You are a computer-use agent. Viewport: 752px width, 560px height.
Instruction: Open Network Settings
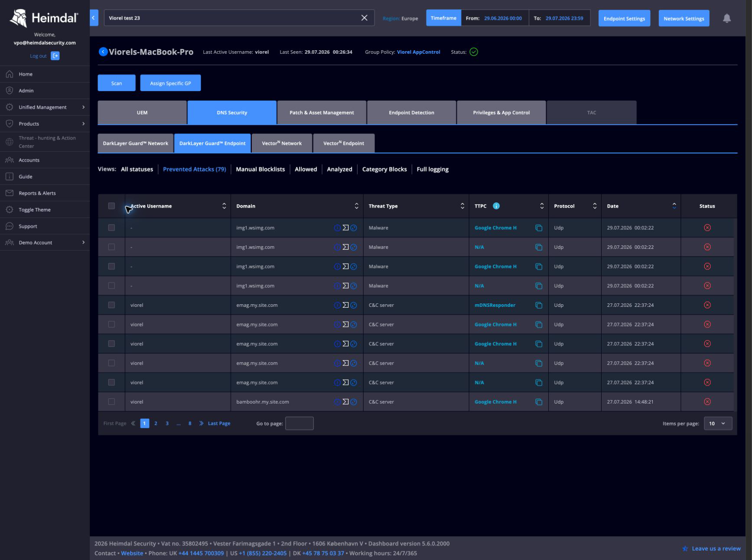click(684, 18)
